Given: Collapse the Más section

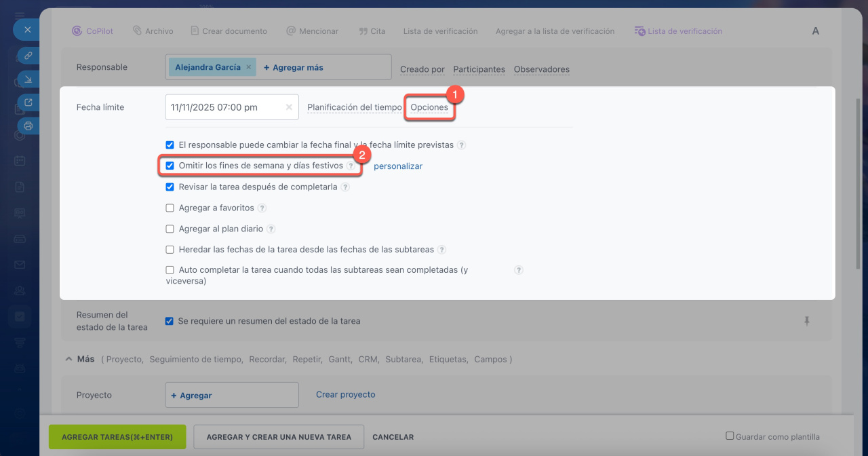Looking at the screenshot, I should tap(68, 359).
